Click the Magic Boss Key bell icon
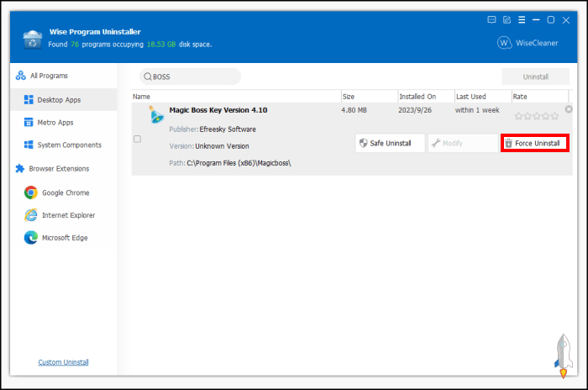 coord(156,115)
